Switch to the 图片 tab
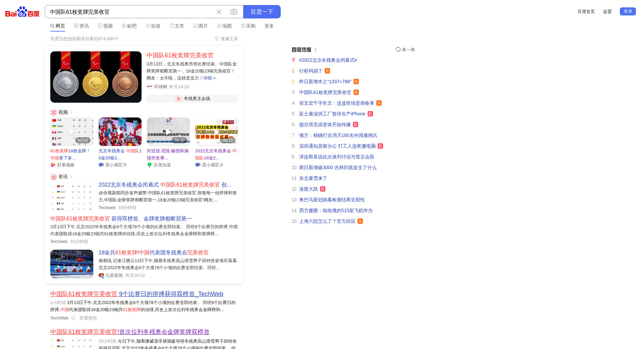Viewport: 644px width, 349px height. tap(201, 26)
